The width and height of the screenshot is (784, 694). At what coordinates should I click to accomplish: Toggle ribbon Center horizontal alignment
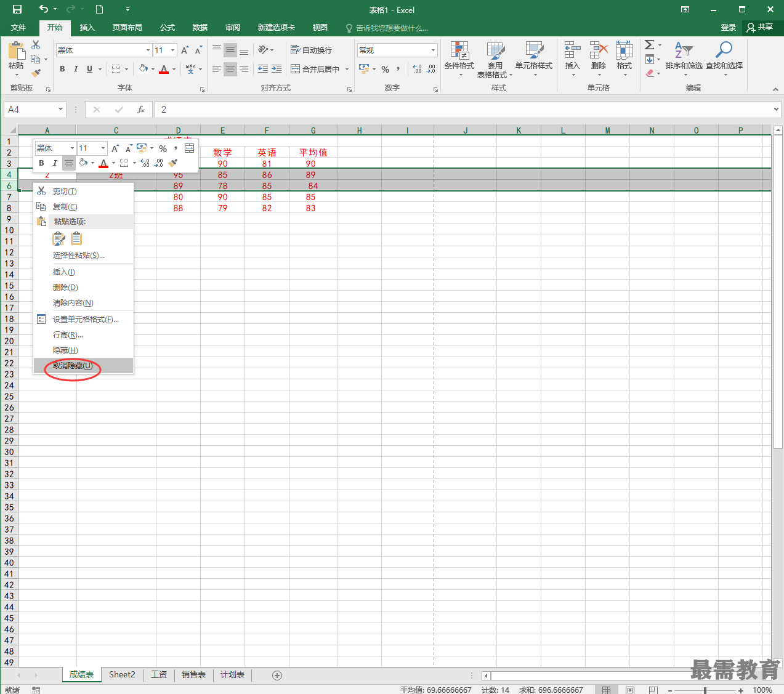pyautogui.click(x=230, y=69)
